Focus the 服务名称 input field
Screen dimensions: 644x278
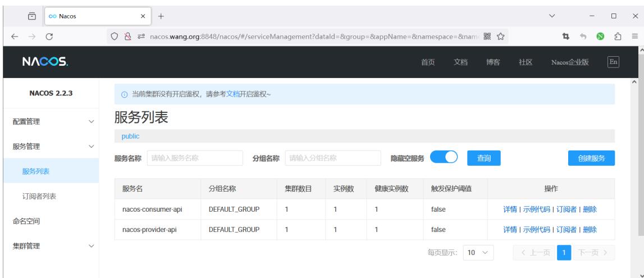195,158
